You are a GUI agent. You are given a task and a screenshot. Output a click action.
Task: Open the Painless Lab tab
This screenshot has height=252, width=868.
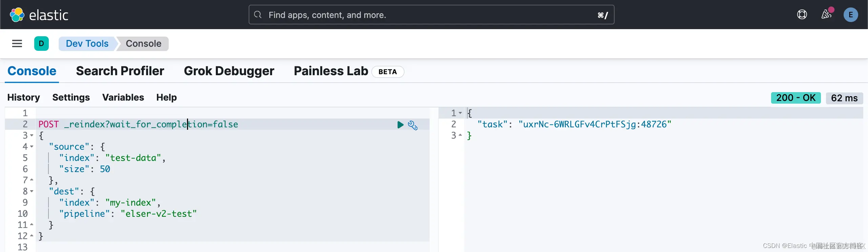331,71
